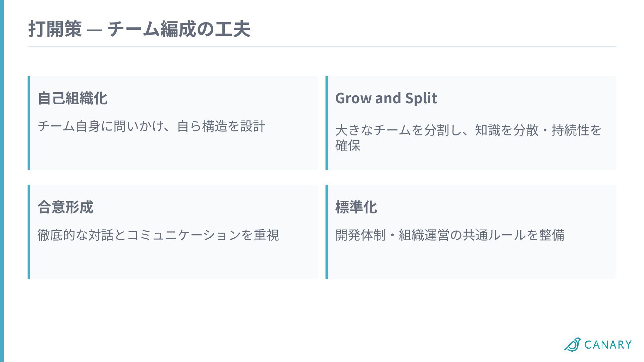Click the teal vertical stripe at slide edge
Screen dimensions: 644x362
pyautogui.click(x=2, y=181)
